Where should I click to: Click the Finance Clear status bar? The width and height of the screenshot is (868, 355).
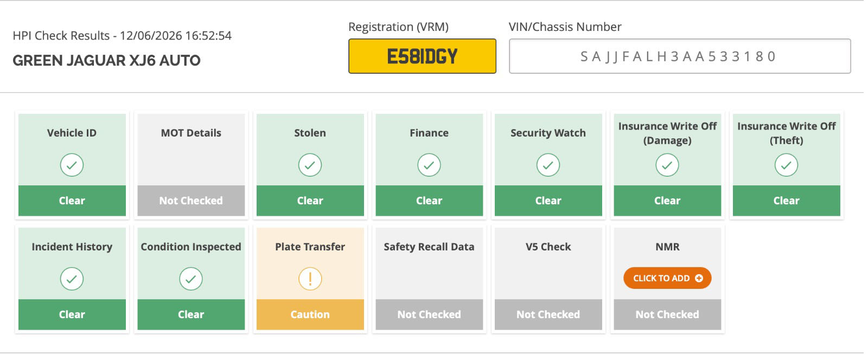pyautogui.click(x=429, y=201)
